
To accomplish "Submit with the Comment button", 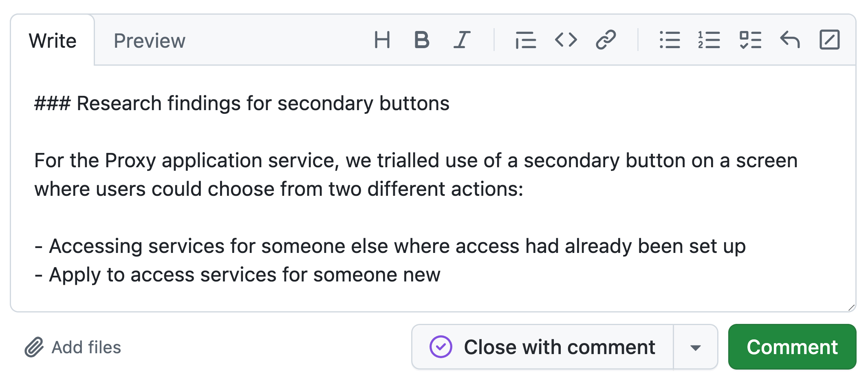I will pos(792,347).
